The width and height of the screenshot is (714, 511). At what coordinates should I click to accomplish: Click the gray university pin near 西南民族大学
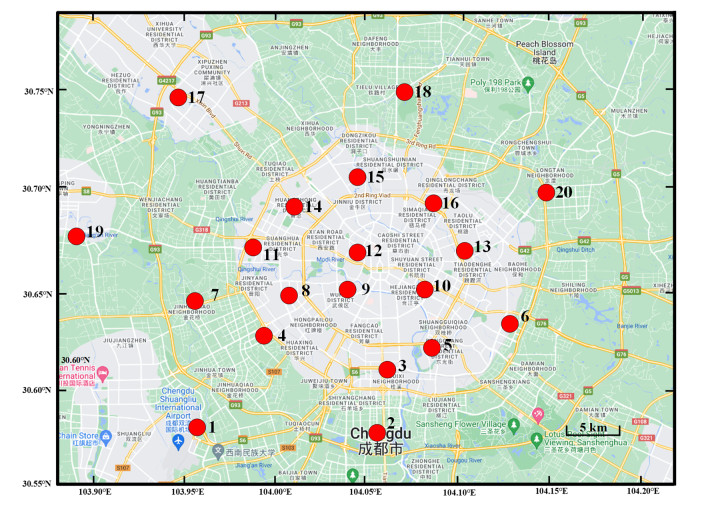point(218,451)
